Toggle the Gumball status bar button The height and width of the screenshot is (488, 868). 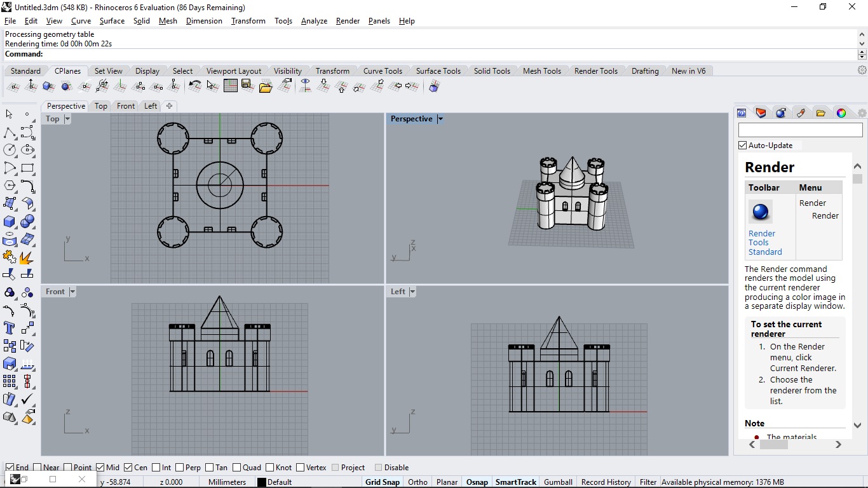coord(558,482)
